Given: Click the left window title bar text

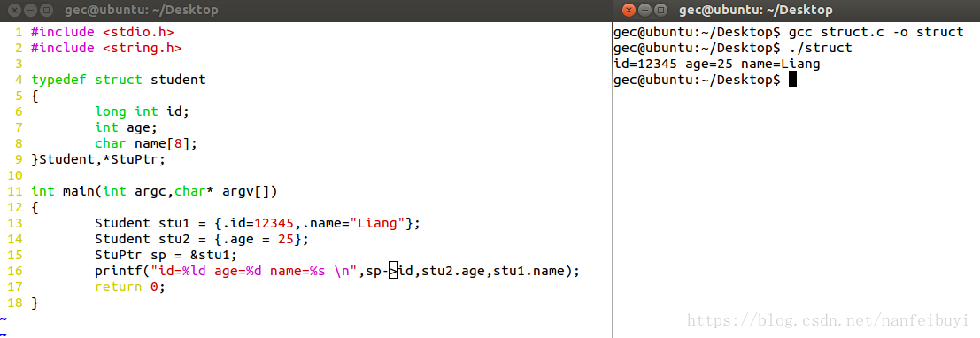Looking at the screenshot, I should click(142, 11).
